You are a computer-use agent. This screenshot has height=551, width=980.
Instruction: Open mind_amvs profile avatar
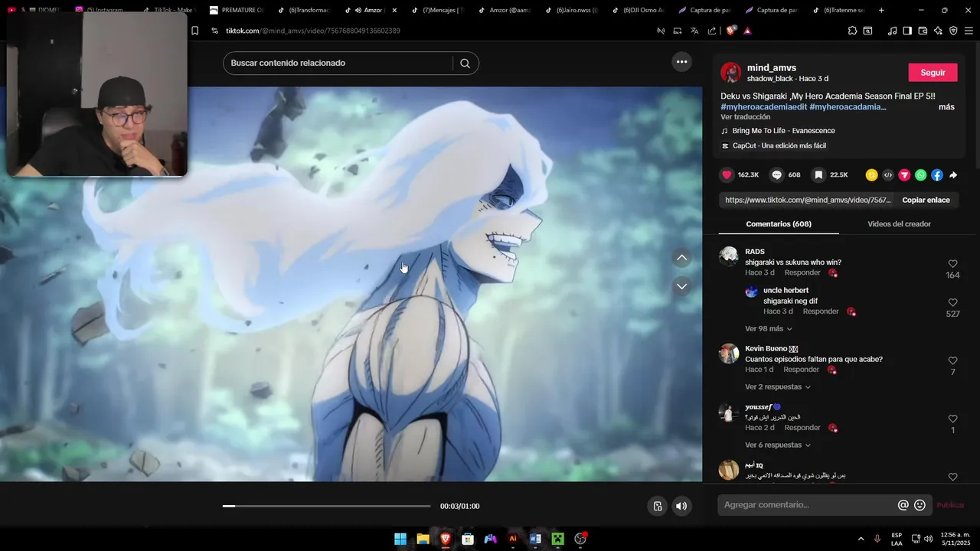[731, 73]
